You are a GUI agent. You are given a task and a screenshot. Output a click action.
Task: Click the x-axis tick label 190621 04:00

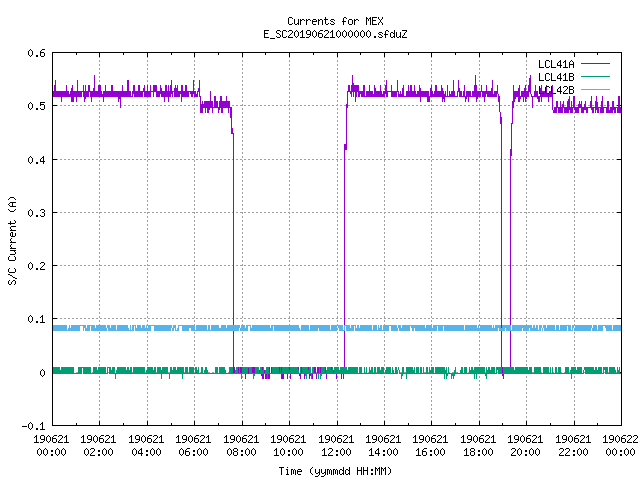tap(146, 446)
